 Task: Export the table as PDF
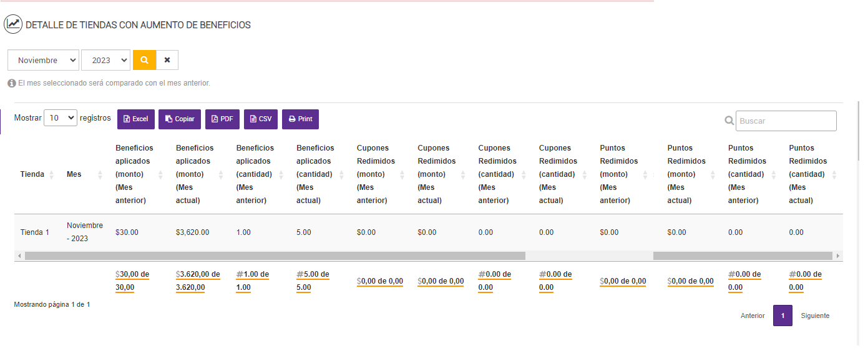[x=222, y=119]
